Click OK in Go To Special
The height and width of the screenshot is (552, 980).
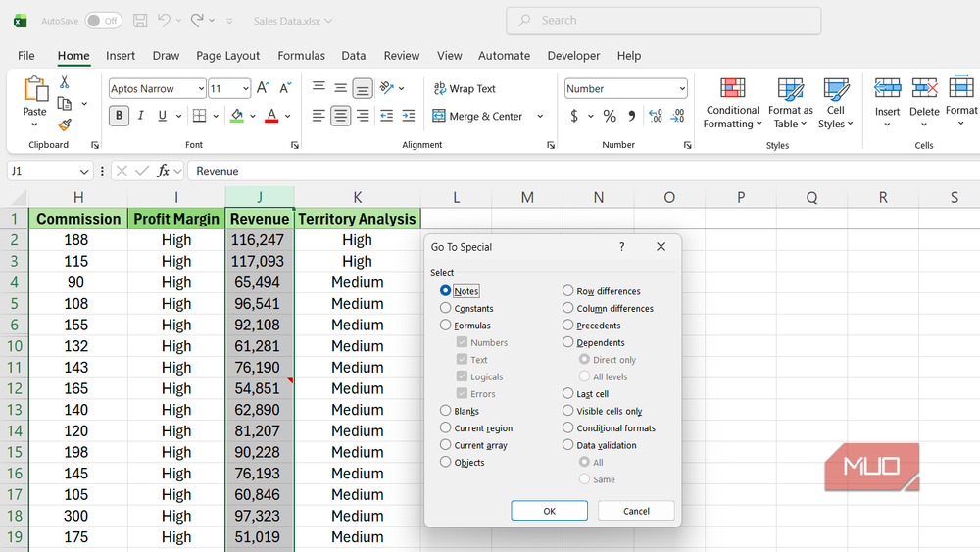pos(549,511)
